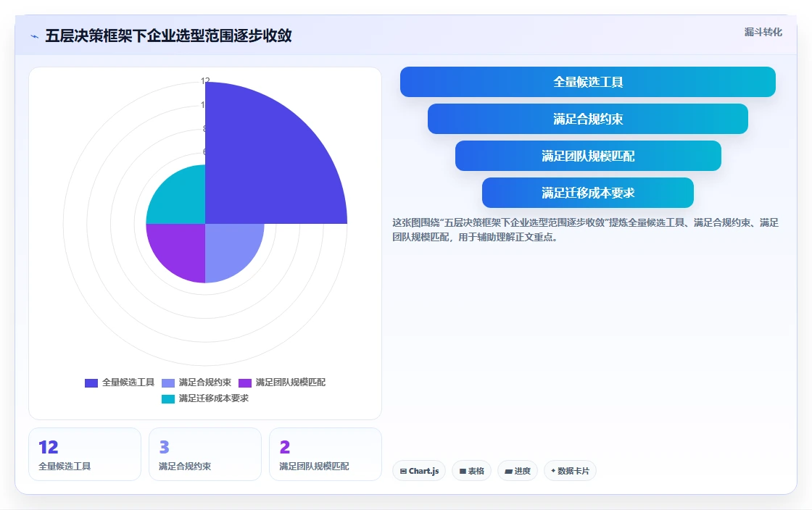The image size is (812, 510).
Task: Open the data card showing 12
Action: pos(85,454)
